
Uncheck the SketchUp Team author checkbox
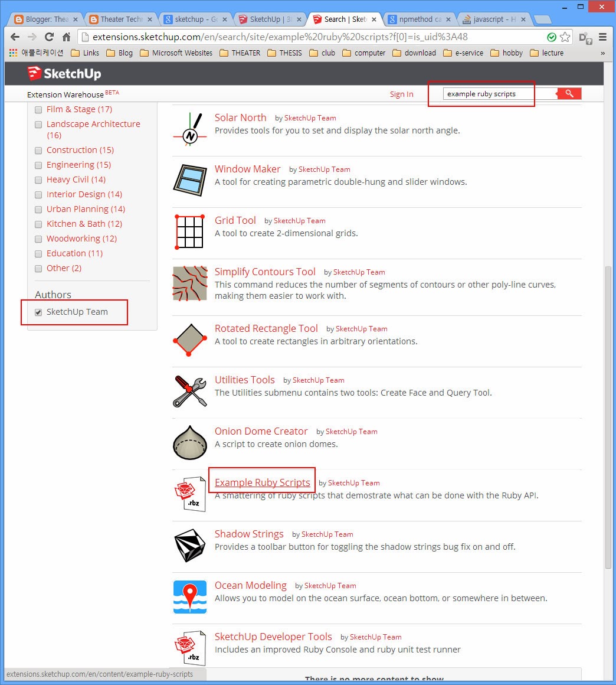pyautogui.click(x=38, y=312)
